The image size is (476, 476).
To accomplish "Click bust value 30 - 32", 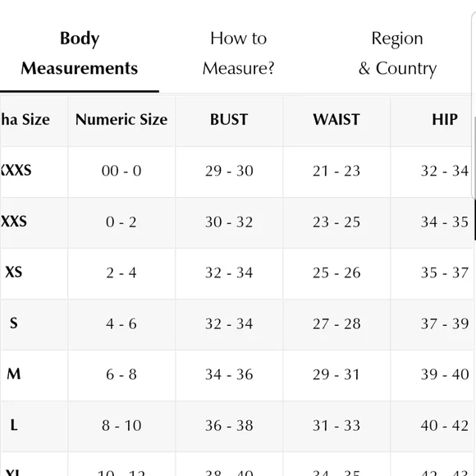I will coord(229,222).
